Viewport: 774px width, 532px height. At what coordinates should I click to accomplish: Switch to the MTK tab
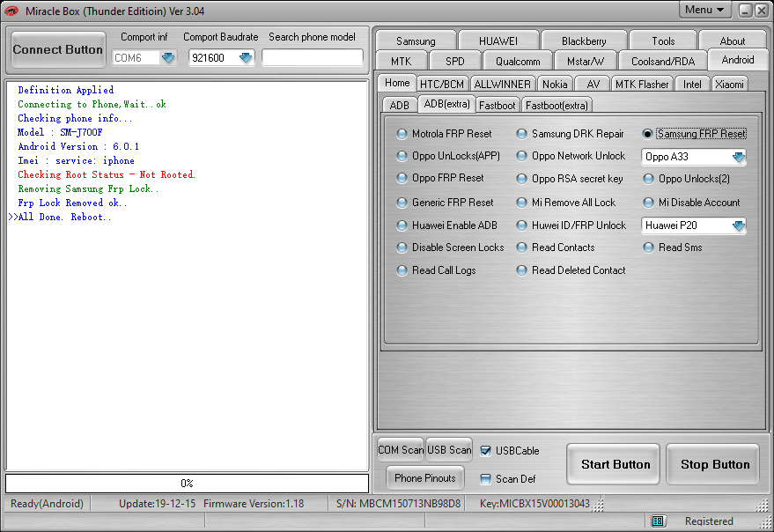click(401, 62)
